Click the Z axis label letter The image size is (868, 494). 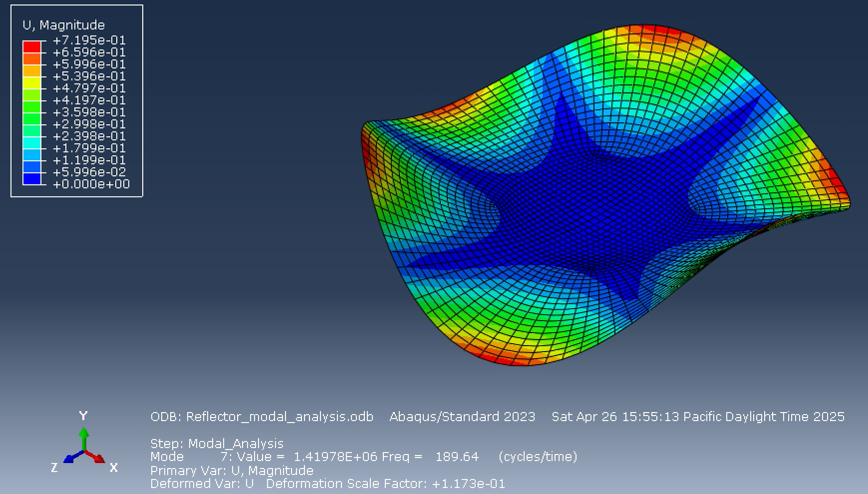[x=55, y=468]
